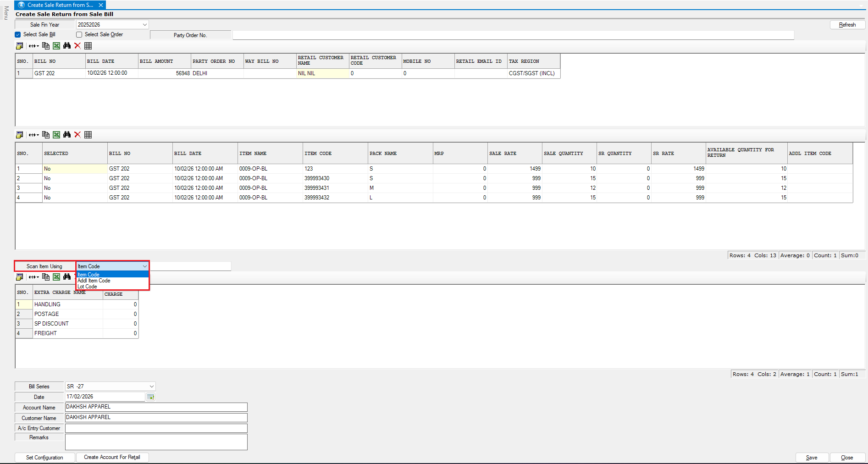Viewport: 868px width, 464px height.
Task: Click binoculars search icon in top bill toolbar
Action: point(67,46)
